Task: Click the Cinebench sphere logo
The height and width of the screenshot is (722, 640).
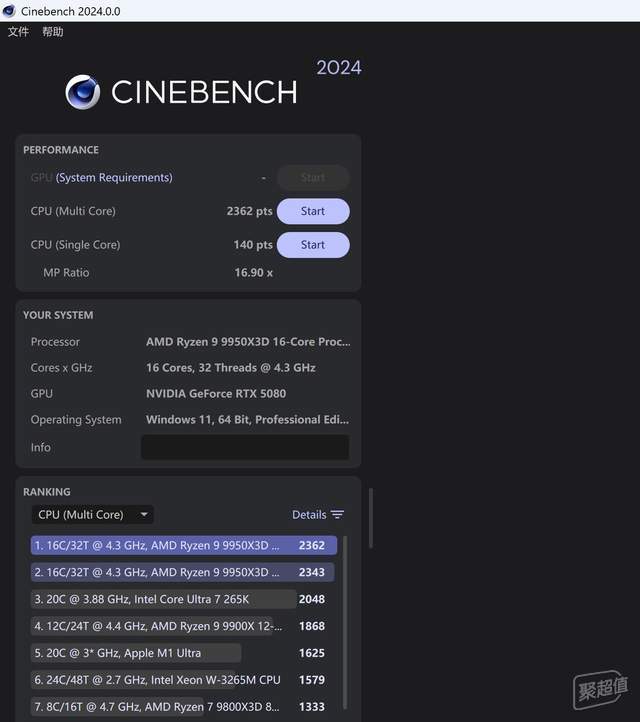Action: (82, 92)
